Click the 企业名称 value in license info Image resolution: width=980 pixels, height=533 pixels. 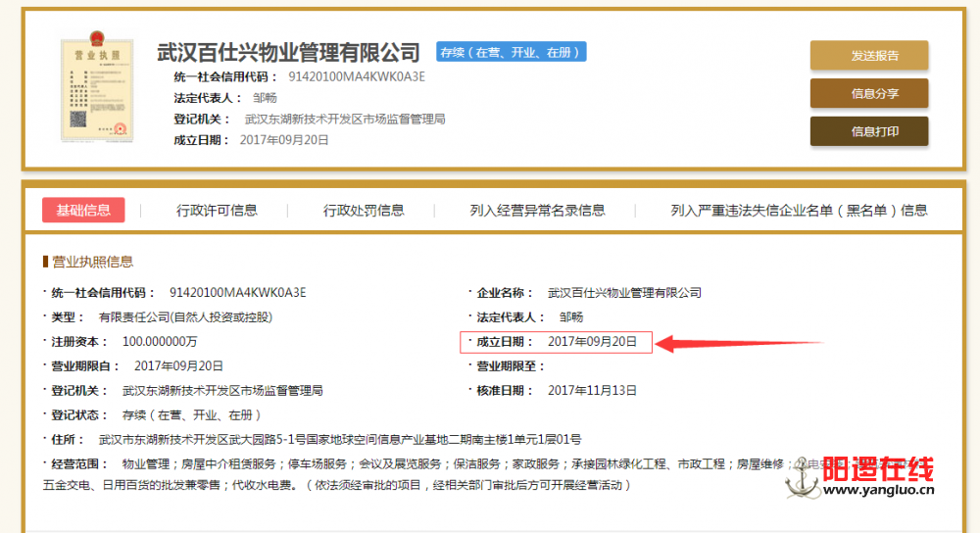(x=624, y=292)
